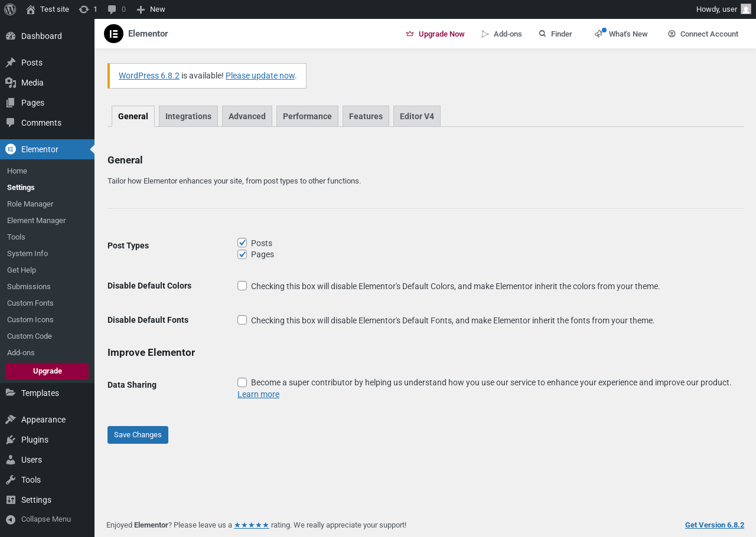Open Elementor Tools submenu item
Image resolution: width=756 pixels, height=537 pixels.
tap(16, 237)
